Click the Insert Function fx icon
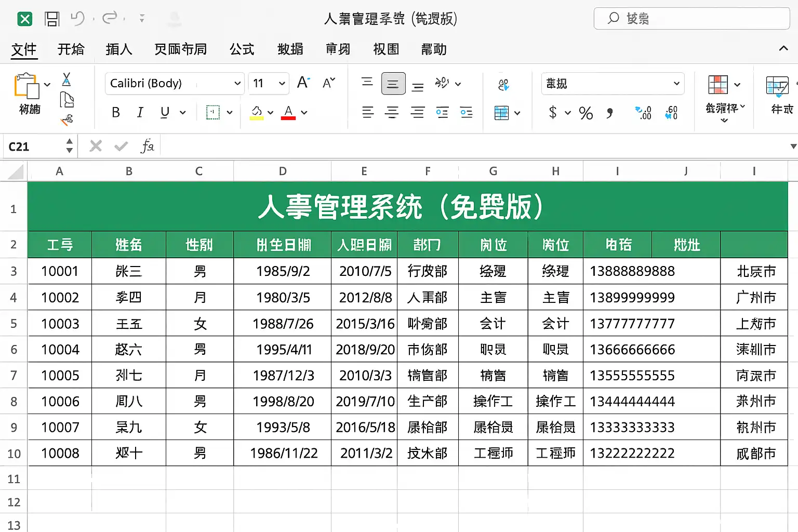This screenshot has height=532, width=798. click(148, 147)
